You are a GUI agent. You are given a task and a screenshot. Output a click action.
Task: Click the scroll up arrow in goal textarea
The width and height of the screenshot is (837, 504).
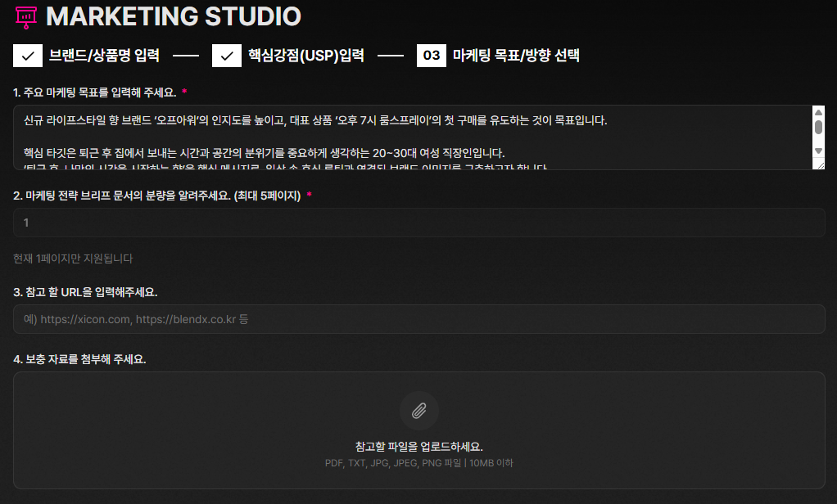click(x=818, y=112)
